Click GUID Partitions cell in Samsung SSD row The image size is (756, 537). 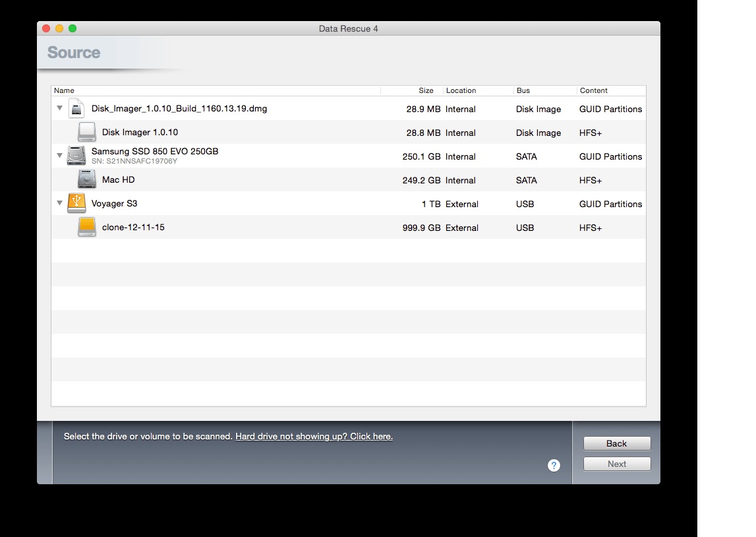click(x=610, y=156)
